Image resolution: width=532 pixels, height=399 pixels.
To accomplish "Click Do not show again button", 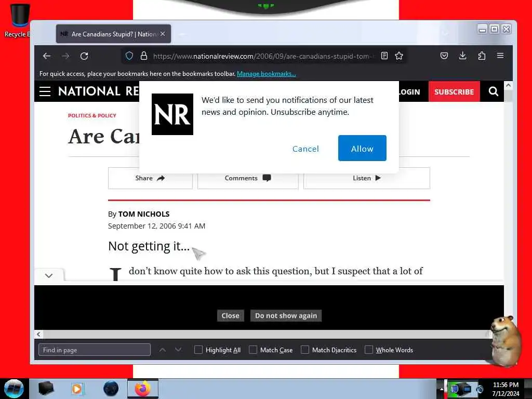I will pos(286,315).
